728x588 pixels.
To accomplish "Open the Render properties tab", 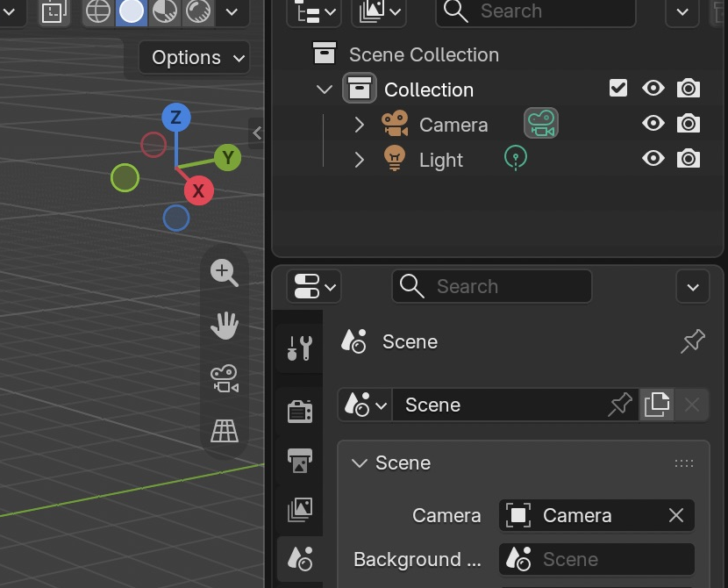I will [299, 411].
